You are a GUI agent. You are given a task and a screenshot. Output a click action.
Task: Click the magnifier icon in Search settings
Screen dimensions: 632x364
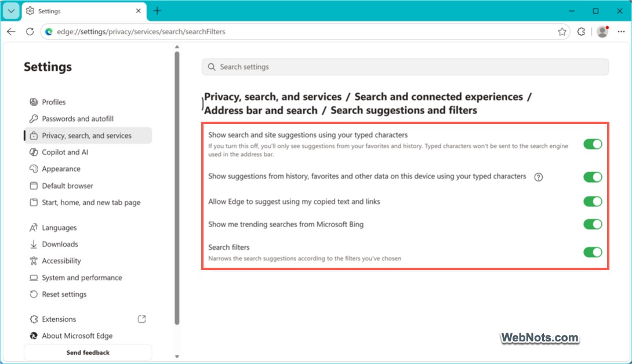pos(212,67)
